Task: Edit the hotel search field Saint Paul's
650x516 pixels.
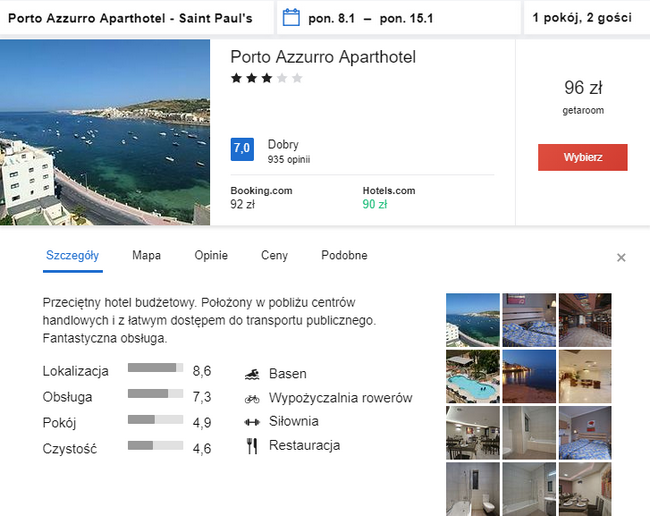Action: coord(136,18)
